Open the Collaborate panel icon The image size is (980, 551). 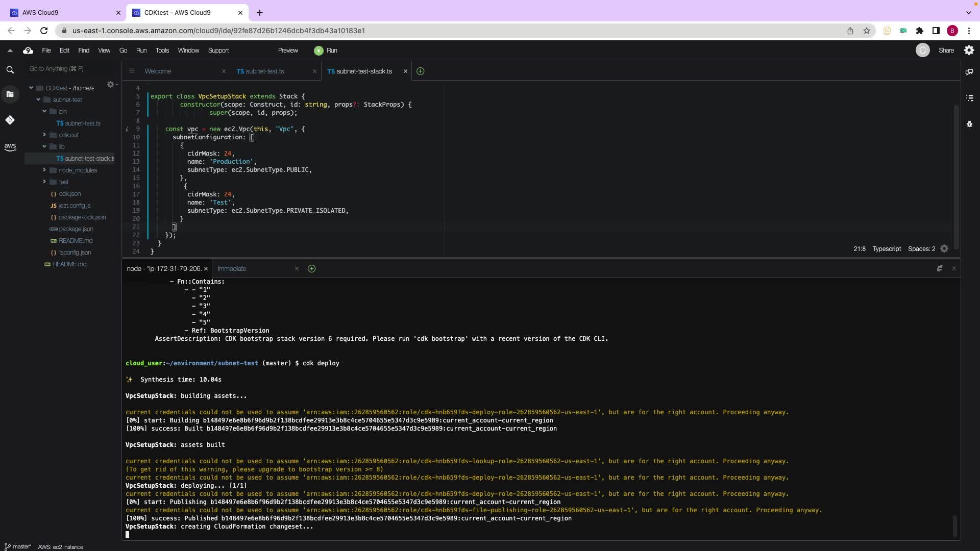point(969,72)
